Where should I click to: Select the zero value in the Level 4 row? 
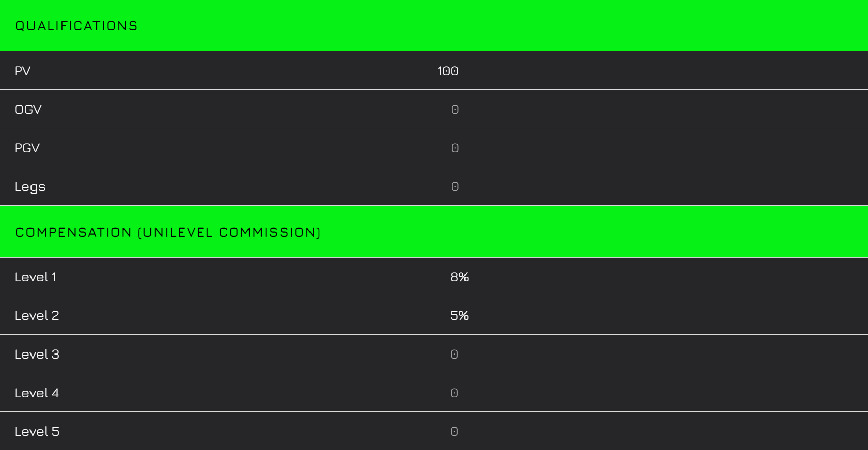point(454,393)
